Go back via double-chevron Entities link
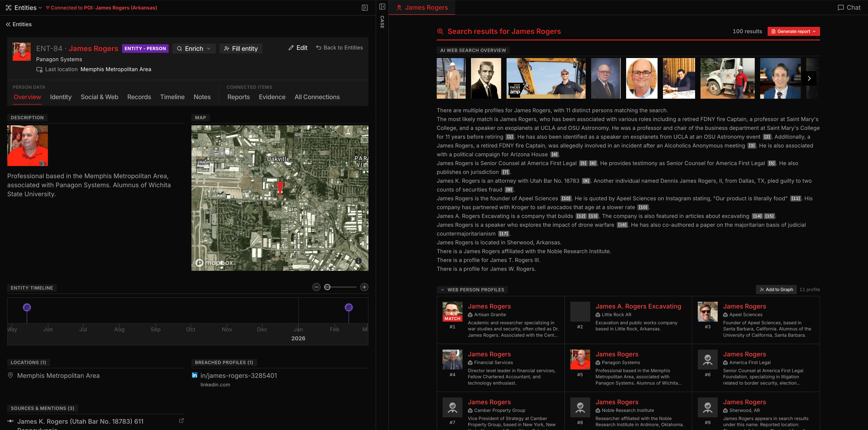The width and height of the screenshot is (868, 430). point(19,24)
